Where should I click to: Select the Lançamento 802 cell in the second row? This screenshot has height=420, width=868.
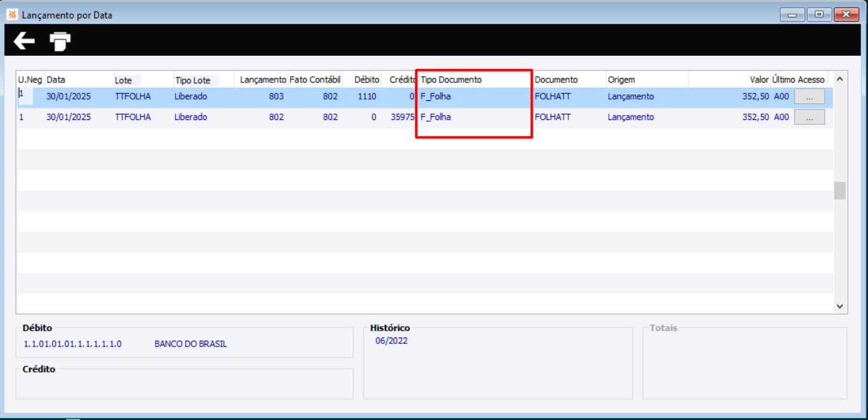(x=276, y=117)
